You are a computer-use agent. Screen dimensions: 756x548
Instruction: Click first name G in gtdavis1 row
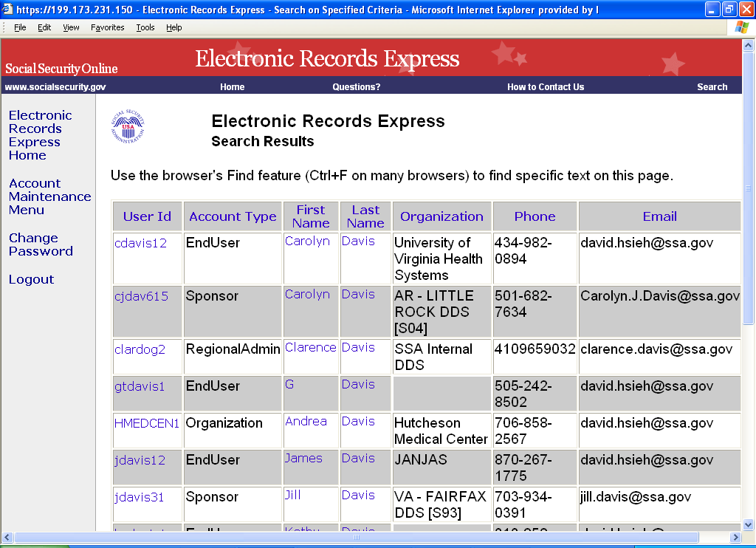point(289,385)
